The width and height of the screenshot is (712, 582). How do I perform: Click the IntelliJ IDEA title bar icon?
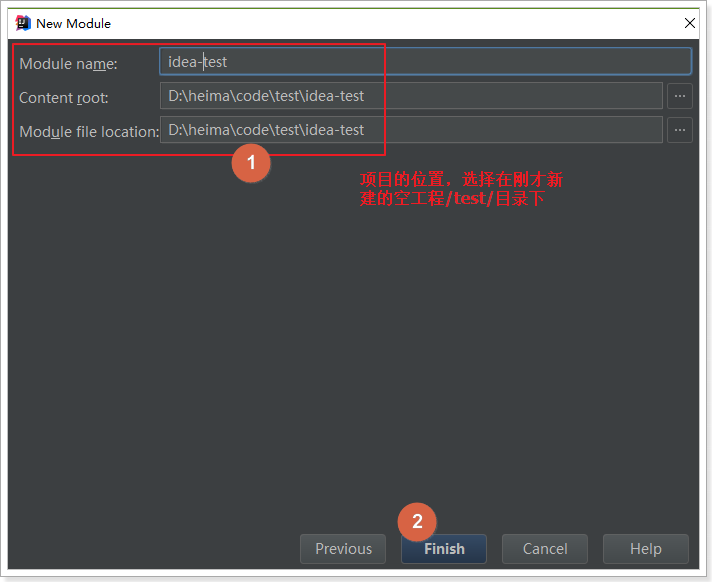pyautogui.click(x=23, y=23)
